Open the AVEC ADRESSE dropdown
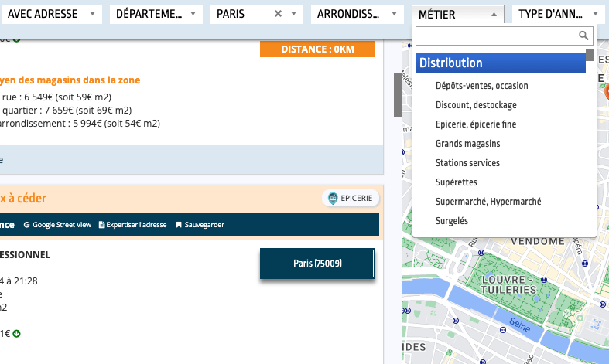Image resolution: width=609 pixels, height=364 pixels. tap(52, 14)
